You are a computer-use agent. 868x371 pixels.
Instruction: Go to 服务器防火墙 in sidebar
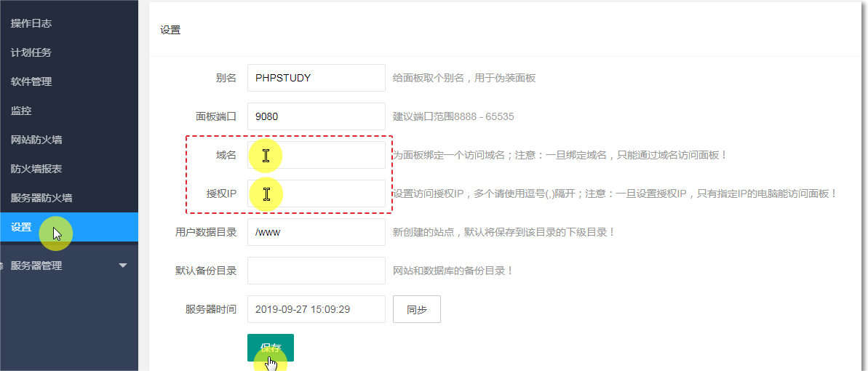[x=42, y=198]
